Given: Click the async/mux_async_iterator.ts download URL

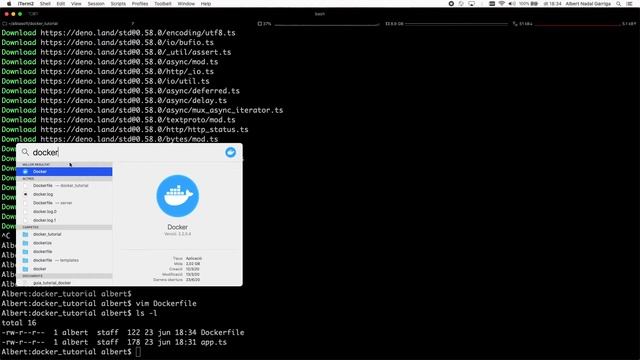Looking at the screenshot, I should point(162,110).
